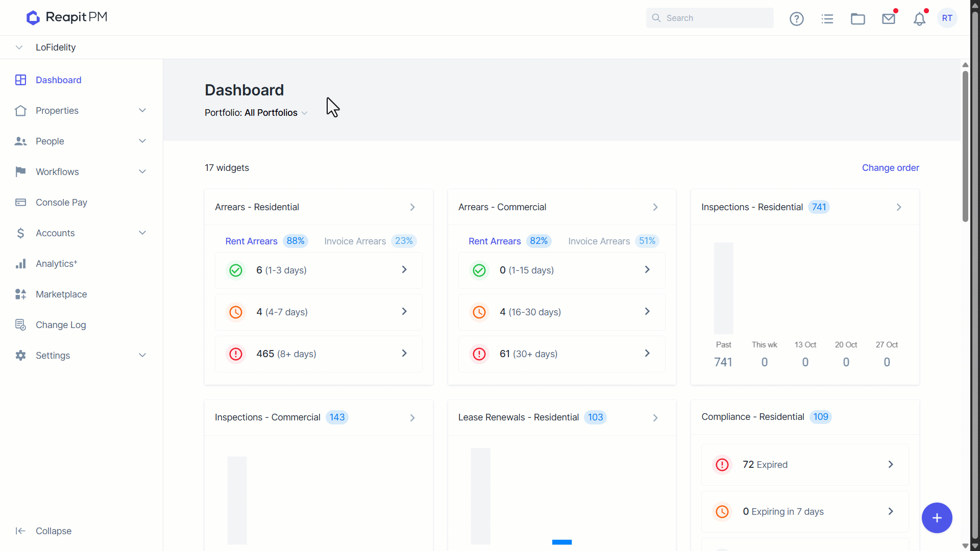Open the help question mark icon
The height and width of the screenshot is (551, 980).
pos(797,19)
